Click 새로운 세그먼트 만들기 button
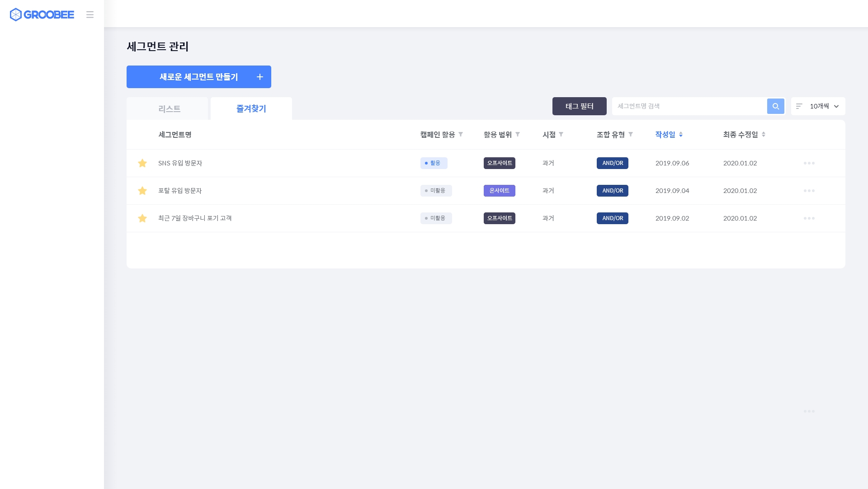This screenshot has height=489, width=868. click(x=199, y=77)
